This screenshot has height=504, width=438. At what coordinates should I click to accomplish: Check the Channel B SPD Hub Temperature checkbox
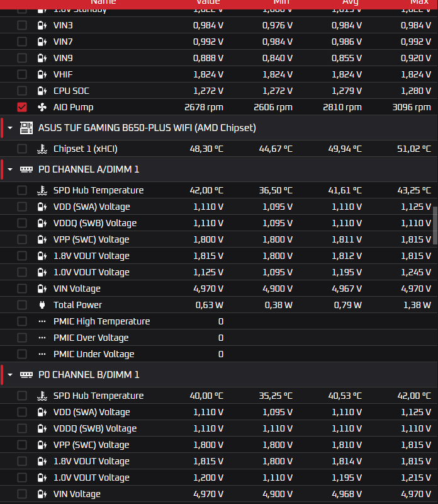click(22, 396)
